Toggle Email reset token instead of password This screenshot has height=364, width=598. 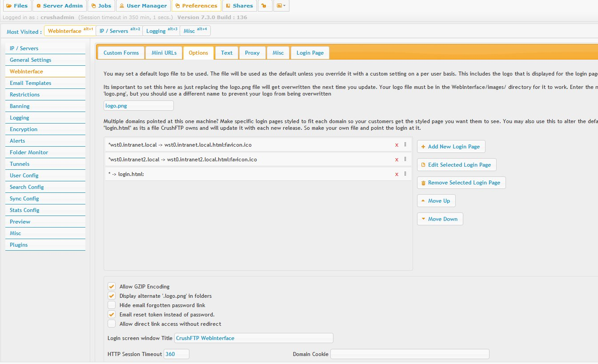click(112, 315)
